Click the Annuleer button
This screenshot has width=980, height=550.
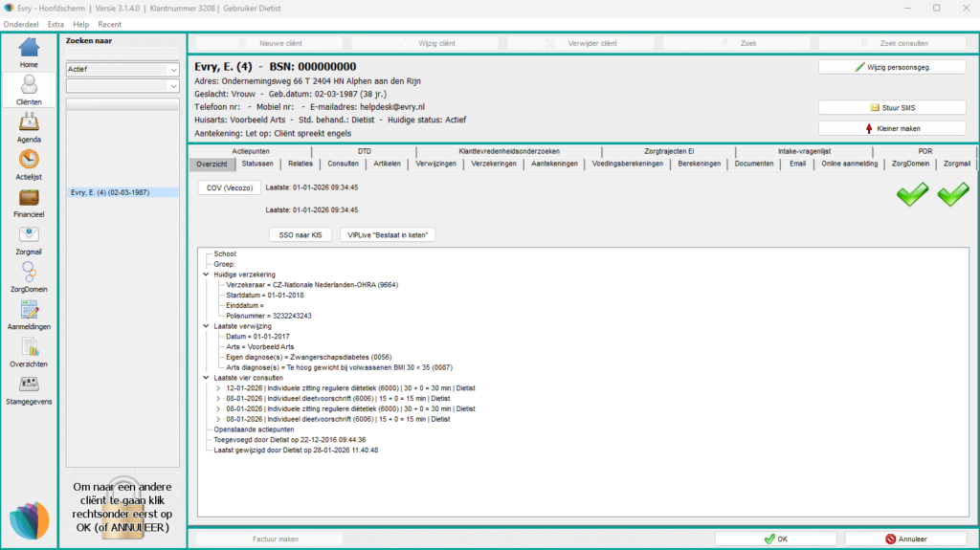(x=905, y=539)
